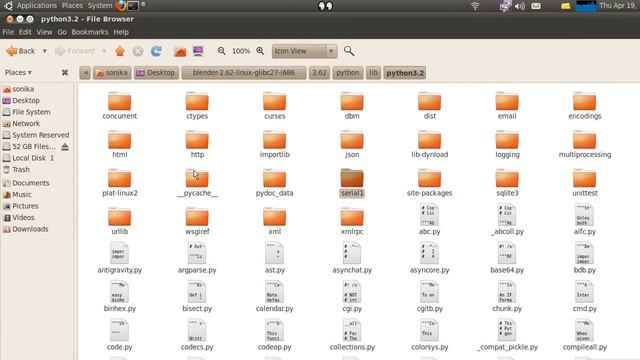Launch Terminal from the top panel

click(133, 6)
